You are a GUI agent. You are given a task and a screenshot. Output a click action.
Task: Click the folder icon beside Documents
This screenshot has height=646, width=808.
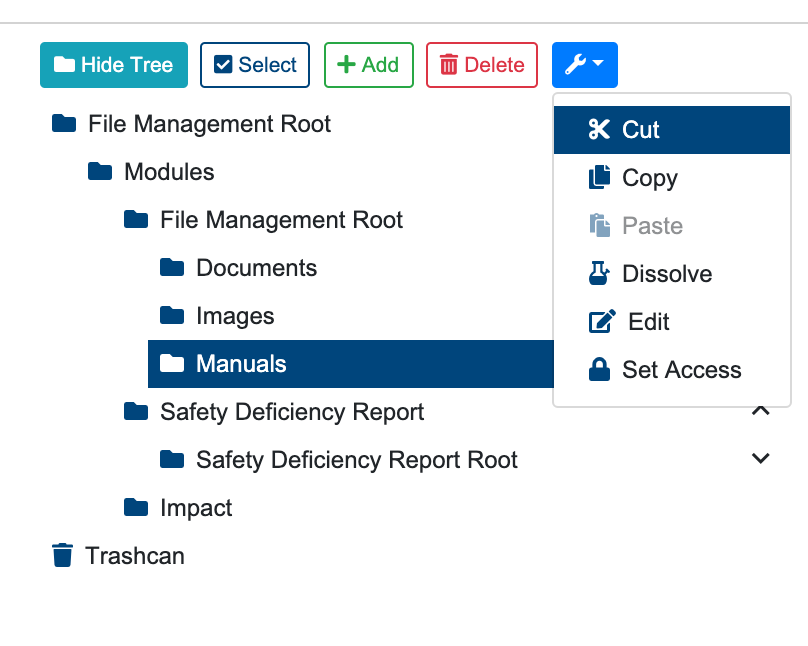[172, 268]
